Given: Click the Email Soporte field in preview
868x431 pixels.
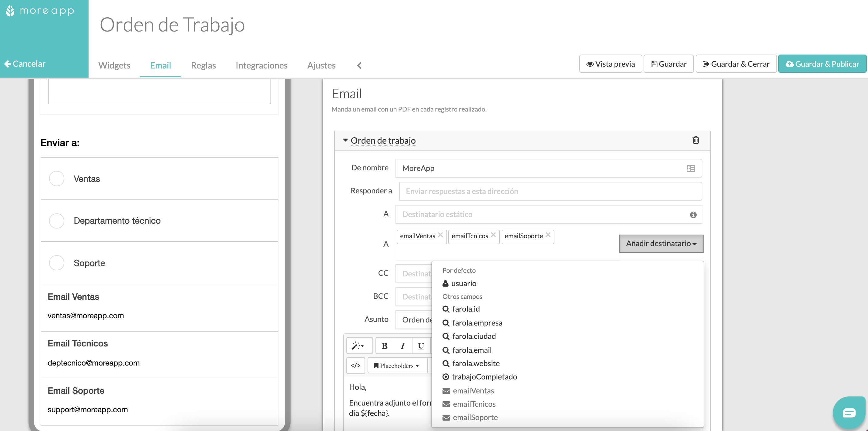Looking at the screenshot, I should 160,401.
